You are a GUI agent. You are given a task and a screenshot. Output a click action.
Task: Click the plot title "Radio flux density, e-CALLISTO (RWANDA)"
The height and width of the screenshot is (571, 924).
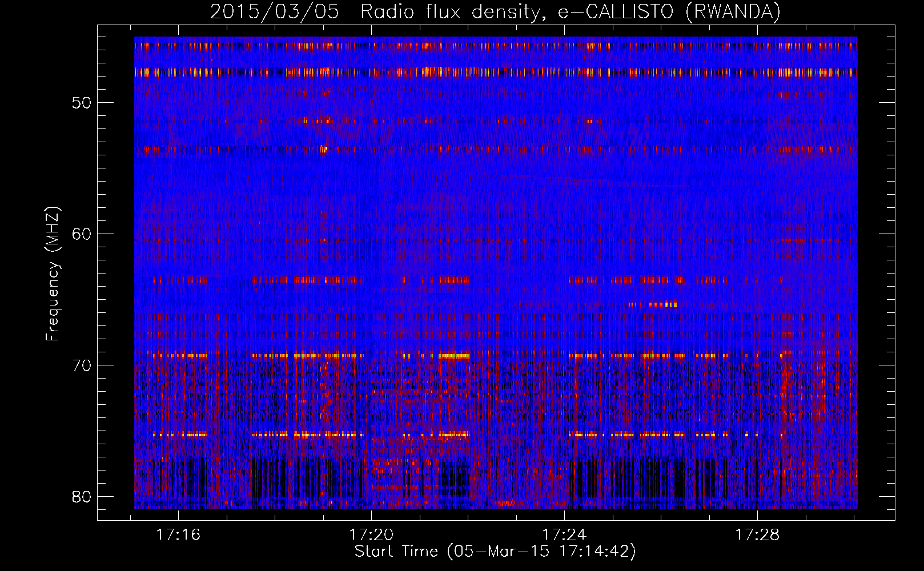tap(571, 12)
